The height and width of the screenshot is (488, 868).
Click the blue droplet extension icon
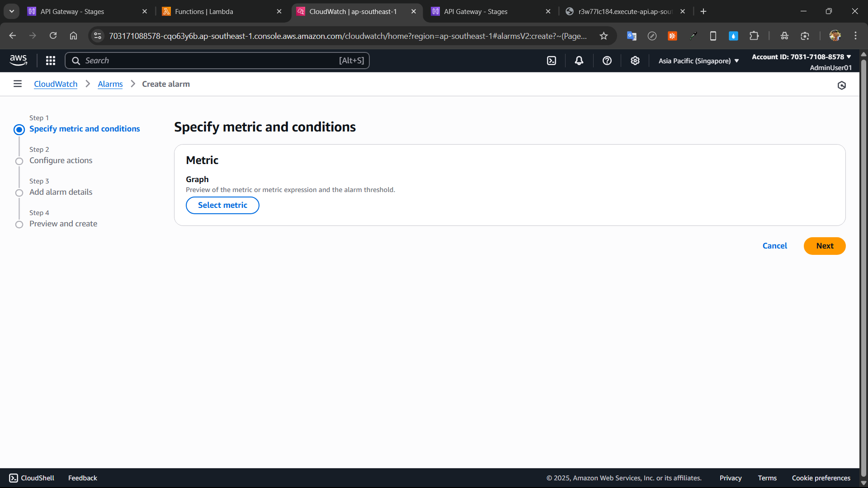coord(733,36)
